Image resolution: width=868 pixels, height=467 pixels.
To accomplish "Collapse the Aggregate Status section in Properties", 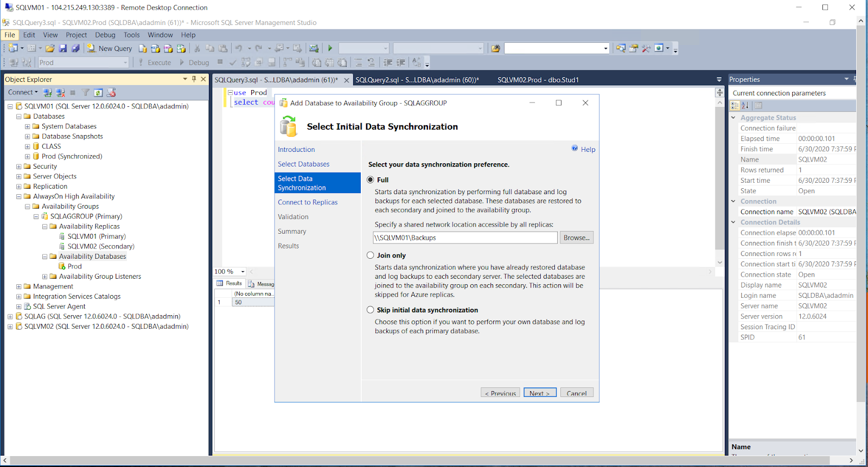I will (x=733, y=118).
